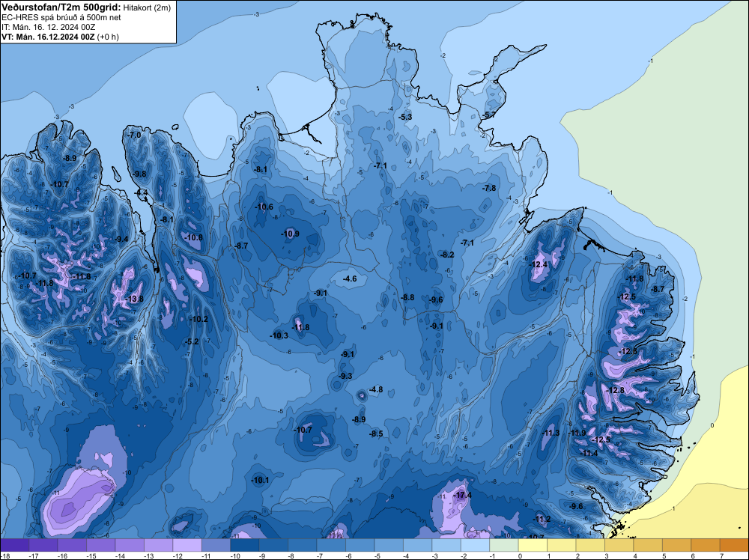
Task: Click the 'EC-HRES spá brúuð á 500m net' line
Action: point(61,17)
